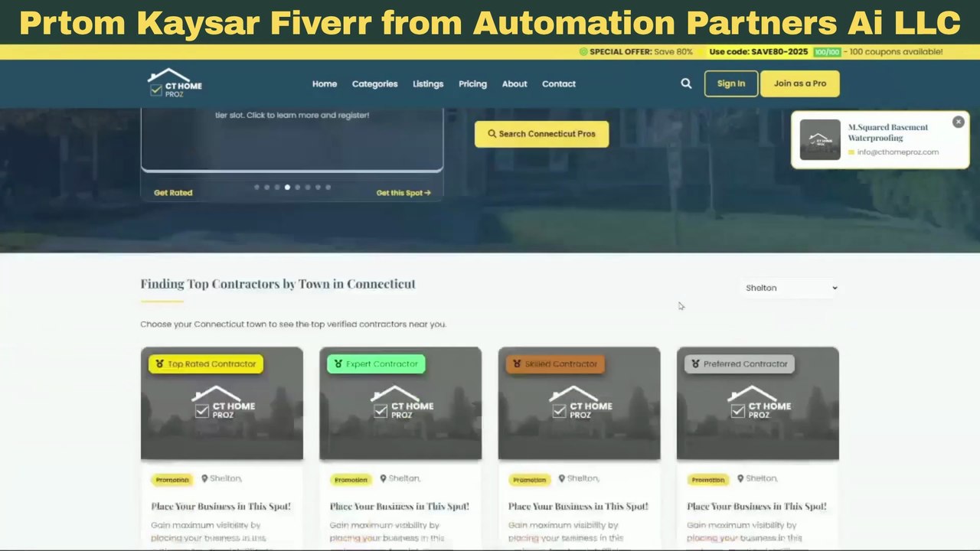The image size is (980, 551).
Task: Select the sixth carousel dot
Action: coord(308,187)
